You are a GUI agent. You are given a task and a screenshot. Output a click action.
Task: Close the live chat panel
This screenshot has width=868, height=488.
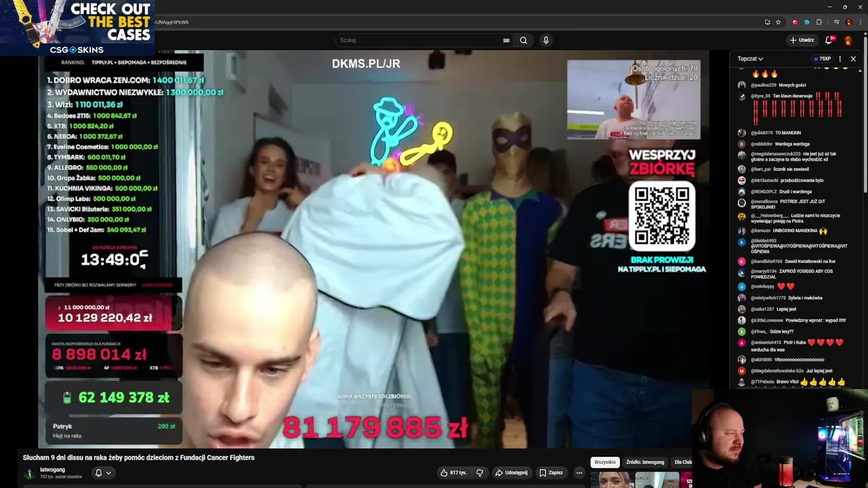tap(853, 59)
